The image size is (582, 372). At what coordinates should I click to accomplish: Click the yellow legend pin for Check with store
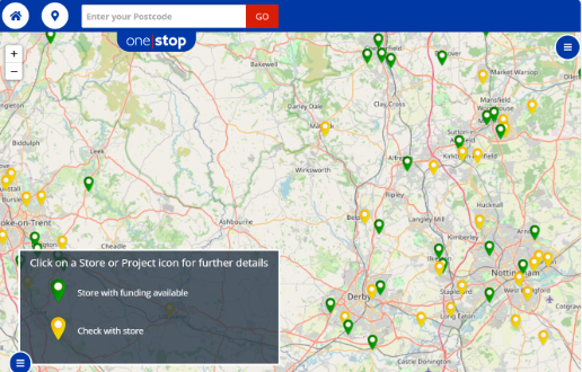coord(58,328)
